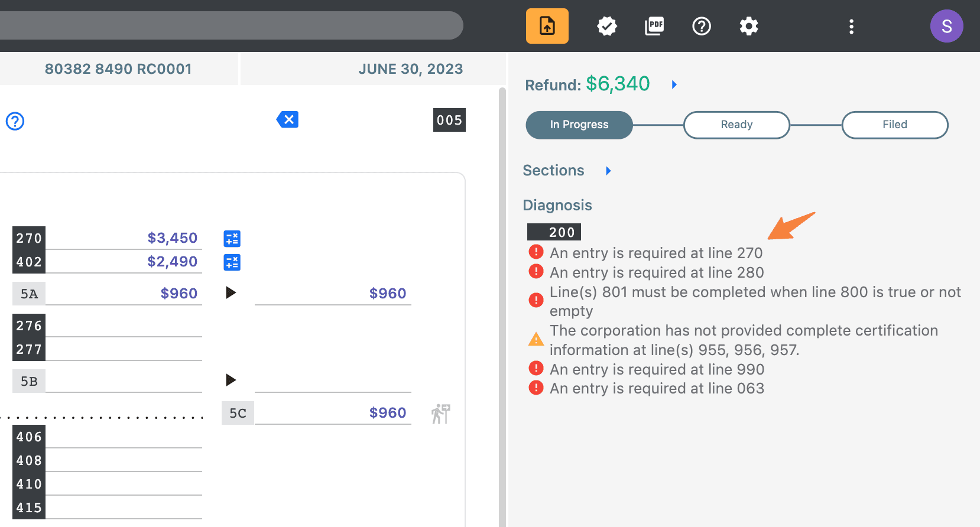Click the line 415 input field
980x527 pixels.
[124, 508]
